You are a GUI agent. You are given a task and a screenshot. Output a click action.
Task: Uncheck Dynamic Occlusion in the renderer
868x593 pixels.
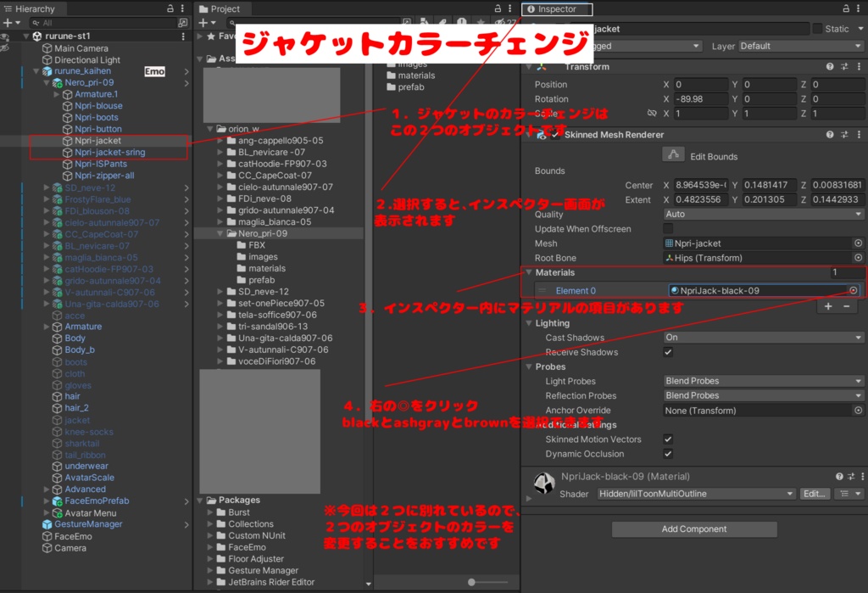point(669,453)
